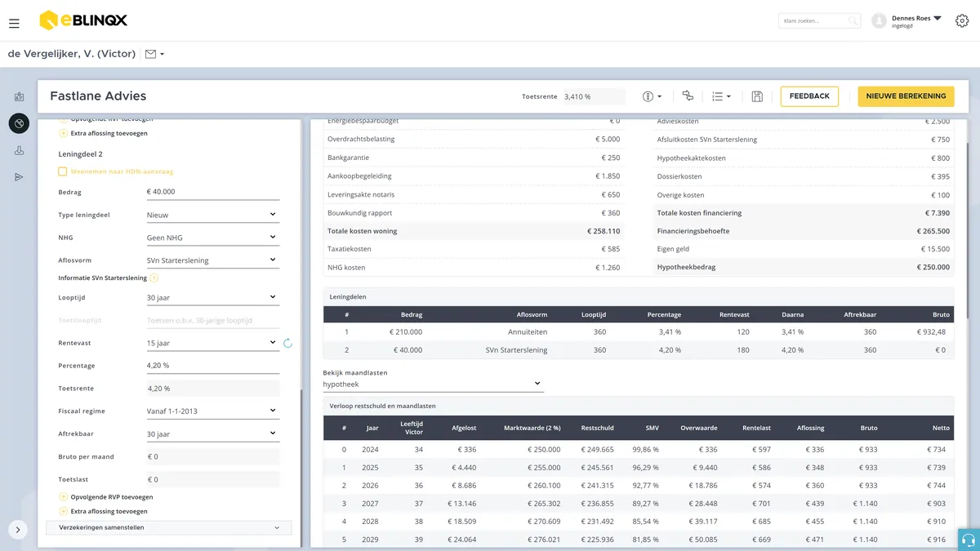Viewport: 980px width, 551px height.
Task: Expand the left sidebar with the arrow button
Action: click(x=18, y=528)
